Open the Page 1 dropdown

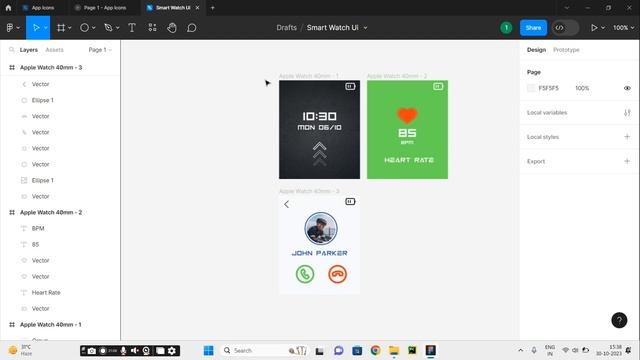[x=100, y=50]
